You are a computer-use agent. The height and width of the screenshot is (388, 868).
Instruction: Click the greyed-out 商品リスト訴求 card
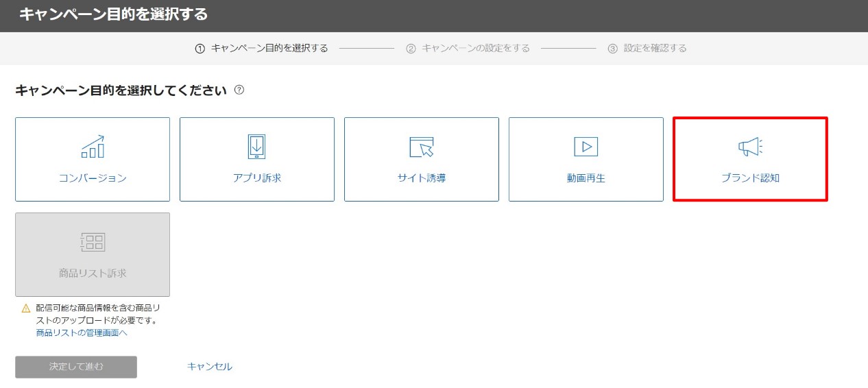click(93, 254)
